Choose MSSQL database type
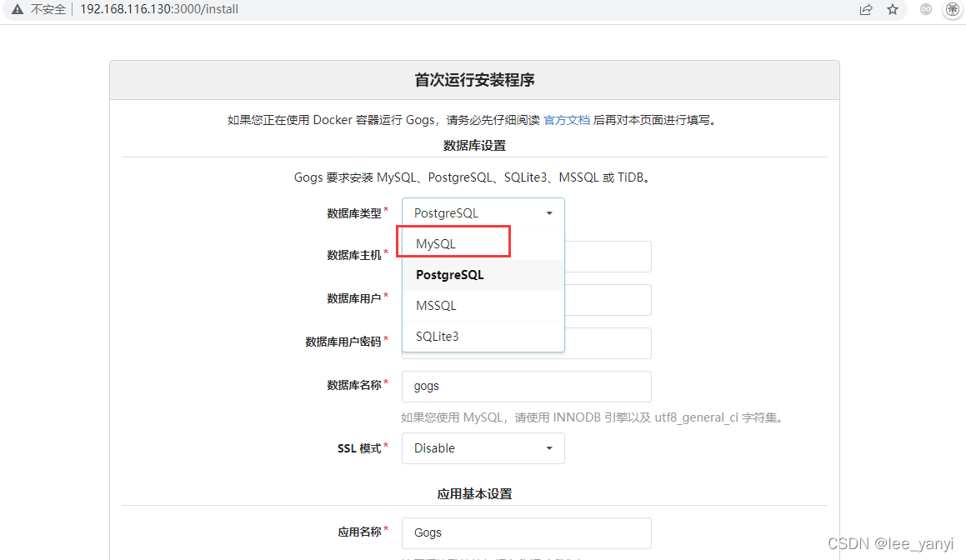Screen dimensions: 966x560 (x=483, y=306)
